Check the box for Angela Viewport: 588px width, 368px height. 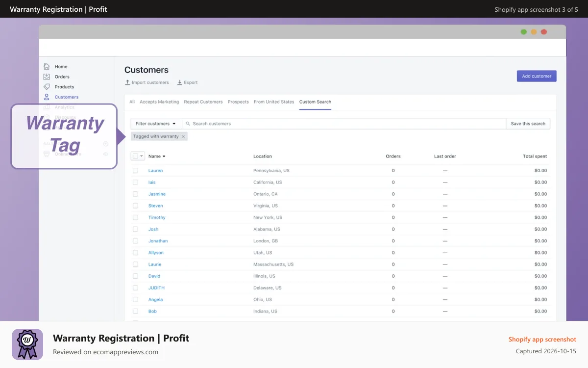click(x=135, y=300)
